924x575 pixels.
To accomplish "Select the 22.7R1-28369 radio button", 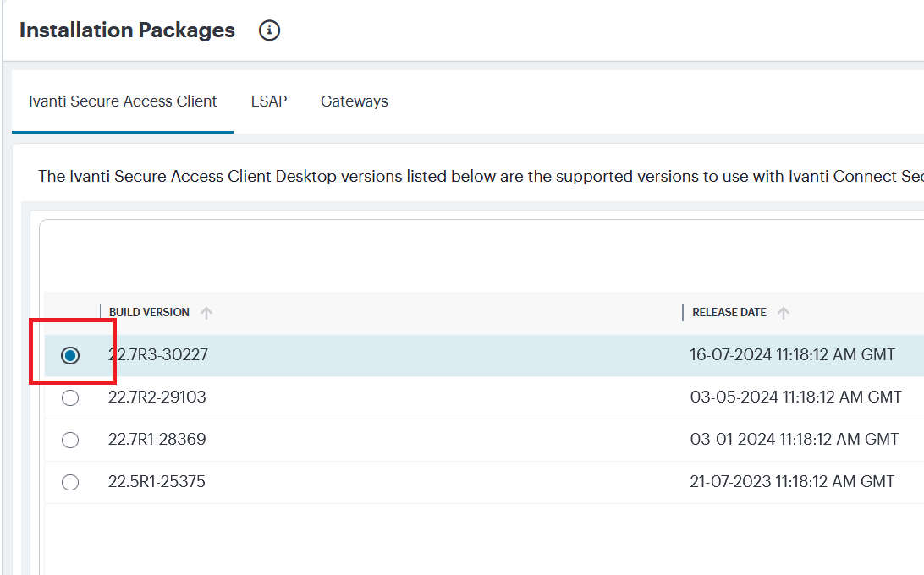I will click(70, 439).
